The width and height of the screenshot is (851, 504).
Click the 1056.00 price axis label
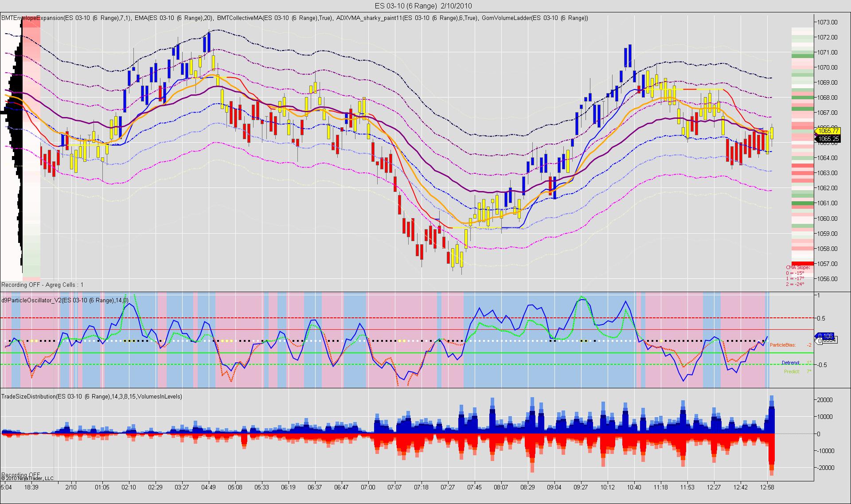(x=827, y=279)
